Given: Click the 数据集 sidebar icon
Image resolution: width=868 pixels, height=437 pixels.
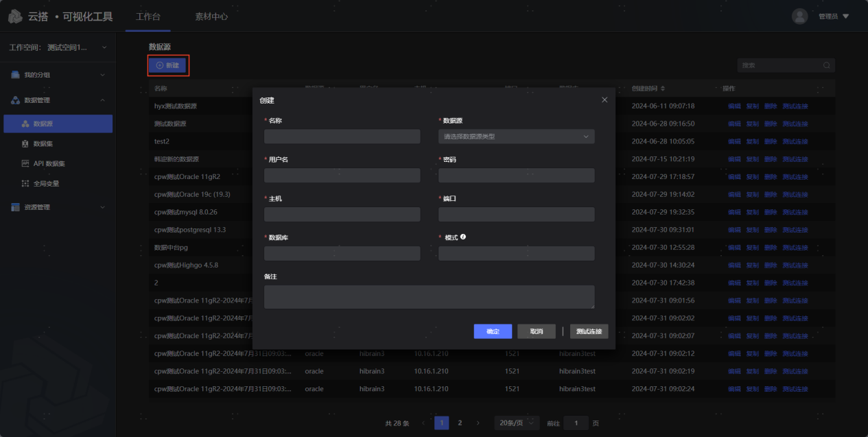Looking at the screenshot, I should (25, 144).
